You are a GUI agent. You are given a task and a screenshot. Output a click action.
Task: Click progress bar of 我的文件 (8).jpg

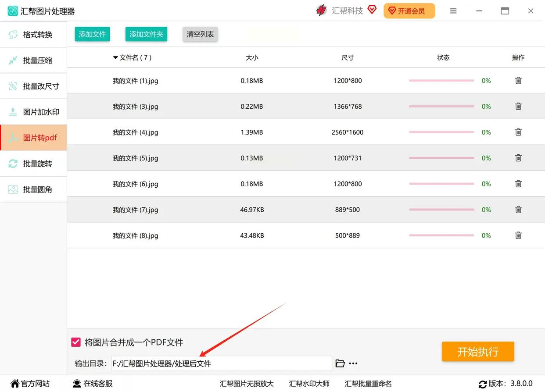[441, 235]
